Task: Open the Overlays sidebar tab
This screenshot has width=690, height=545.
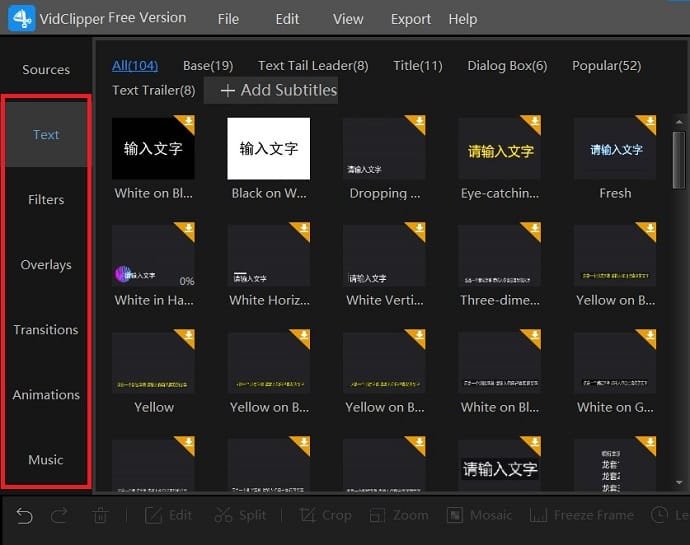Action: [x=46, y=265]
